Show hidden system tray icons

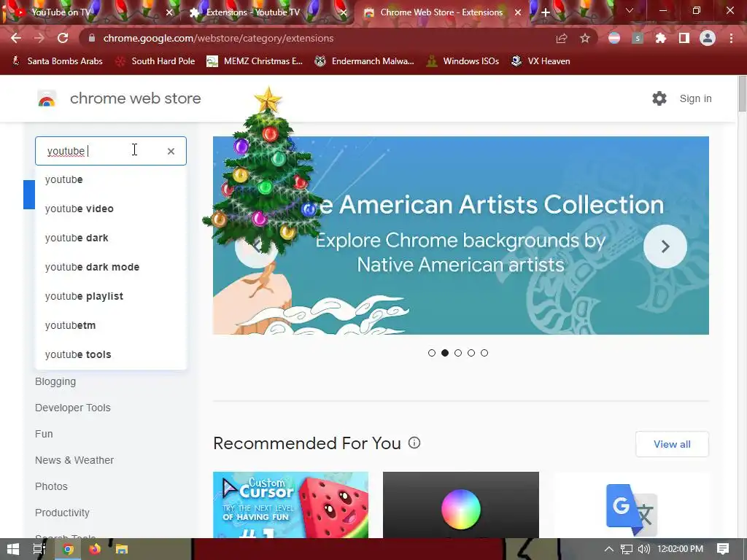tap(609, 549)
